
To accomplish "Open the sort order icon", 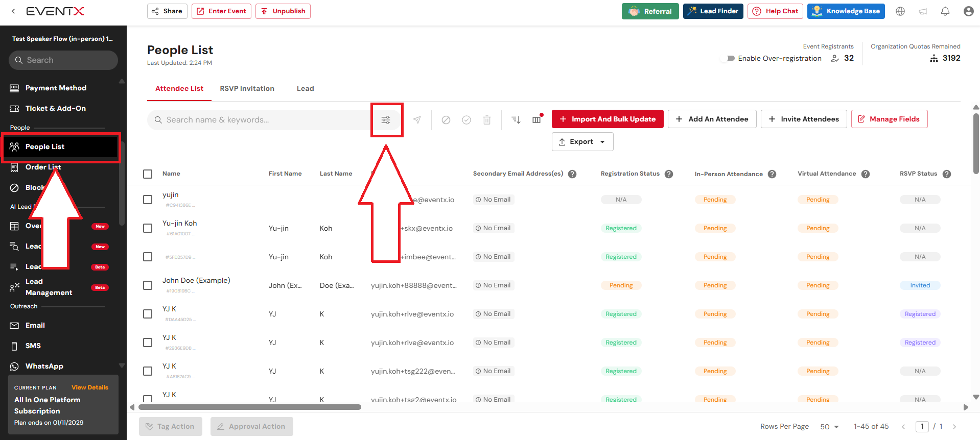I will coord(516,120).
